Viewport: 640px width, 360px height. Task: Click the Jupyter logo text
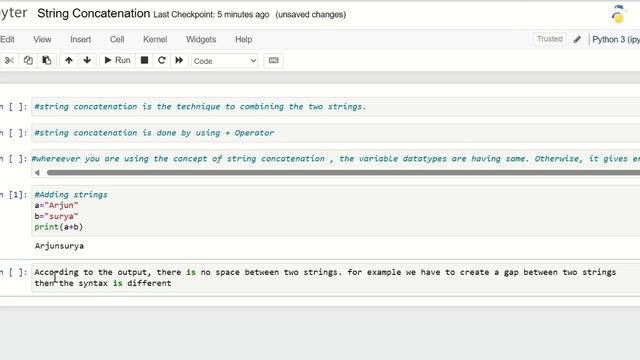pyautogui.click(x=13, y=13)
